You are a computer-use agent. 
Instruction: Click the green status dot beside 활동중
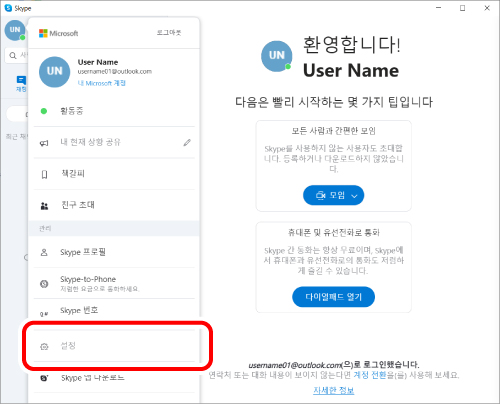coord(44,111)
